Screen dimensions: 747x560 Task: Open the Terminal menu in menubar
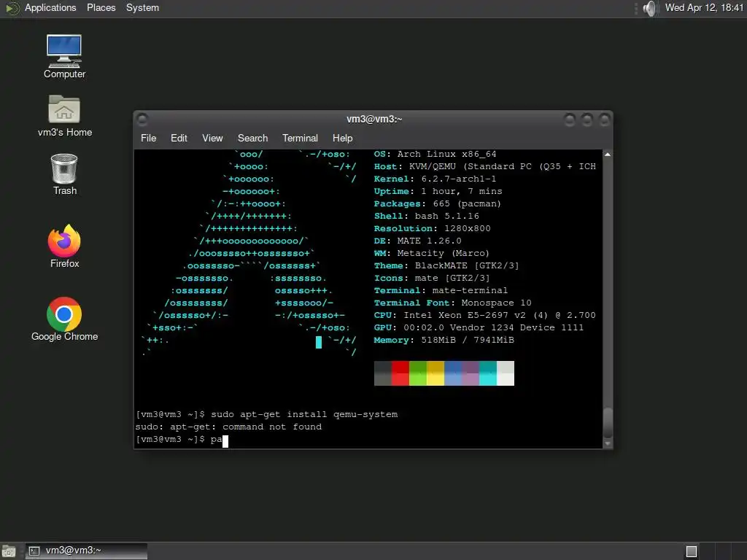point(300,138)
